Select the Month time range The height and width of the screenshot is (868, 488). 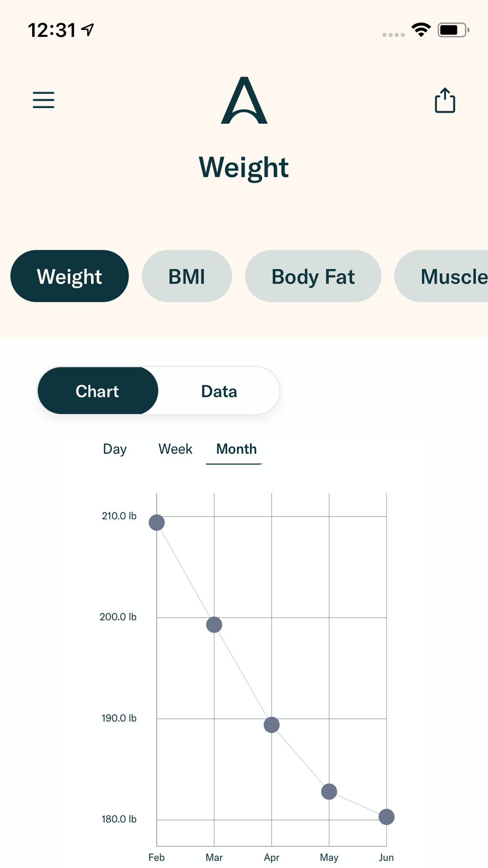[236, 449]
